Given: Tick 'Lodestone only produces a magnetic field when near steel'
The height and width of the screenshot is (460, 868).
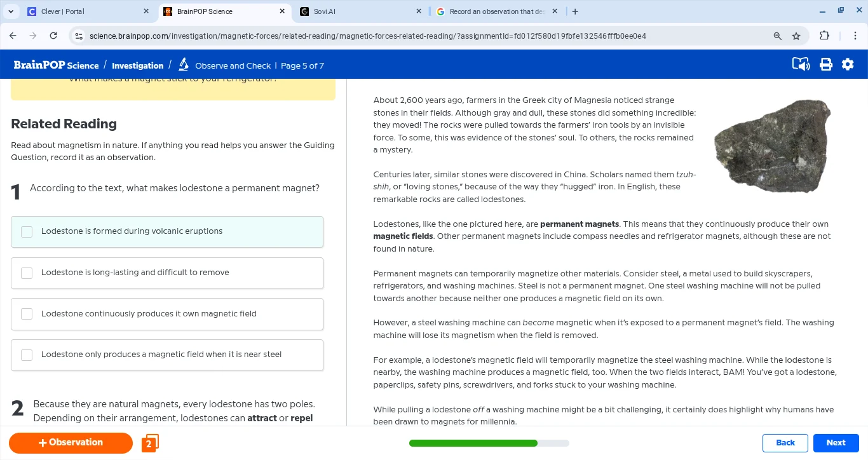Looking at the screenshot, I should click(27, 355).
